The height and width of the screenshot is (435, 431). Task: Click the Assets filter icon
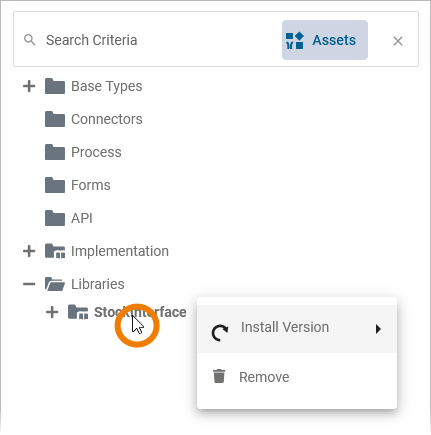[295, 40]
